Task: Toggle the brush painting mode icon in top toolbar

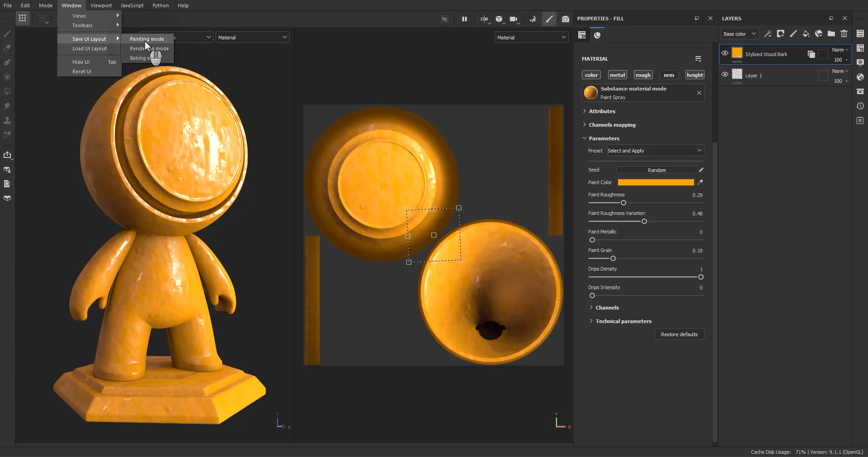Action: point(549,19)
